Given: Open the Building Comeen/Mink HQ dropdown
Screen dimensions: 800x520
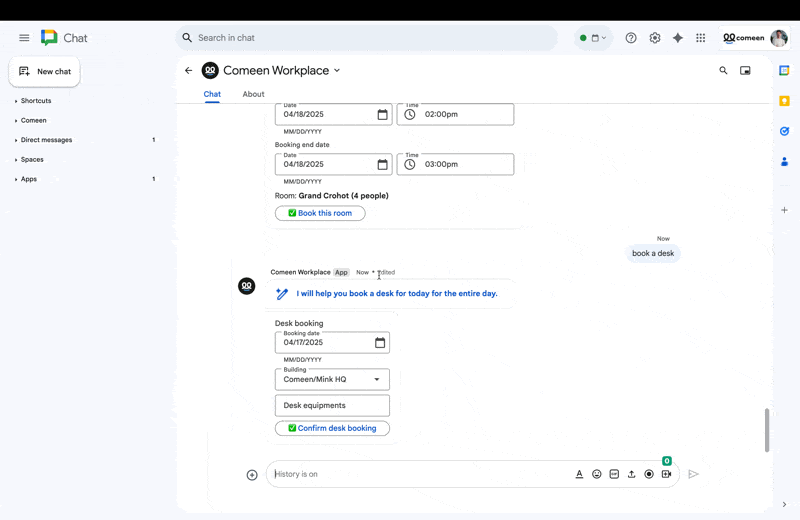Looking at the screenshot, I should tap(332, 380).
